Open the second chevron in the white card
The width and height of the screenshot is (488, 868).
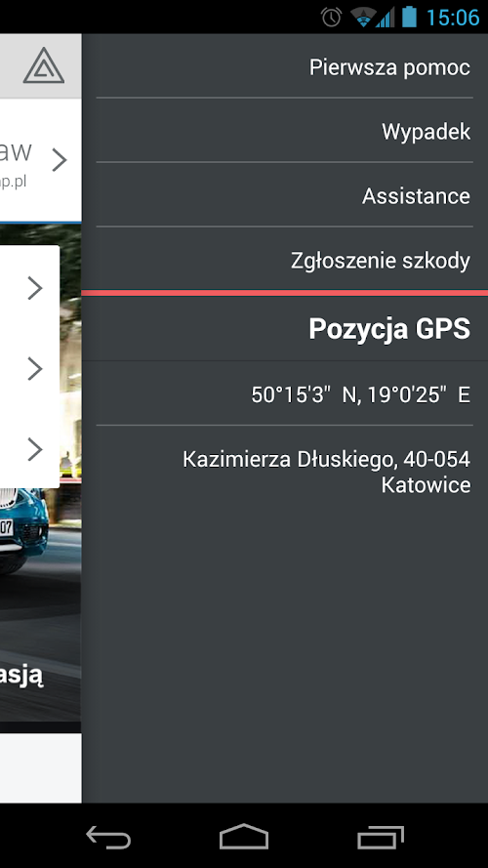pyautogui.click(x=35, y=368)
